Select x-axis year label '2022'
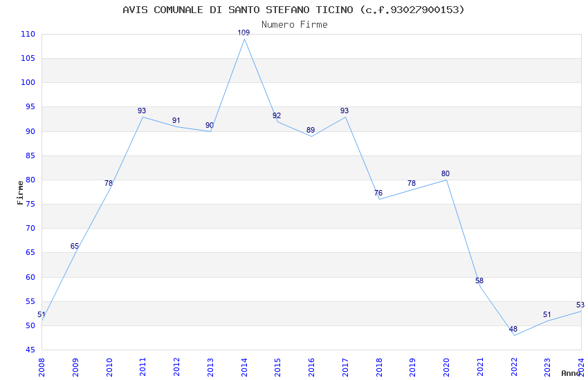This screenshot has height=380, width=588. 514,367
